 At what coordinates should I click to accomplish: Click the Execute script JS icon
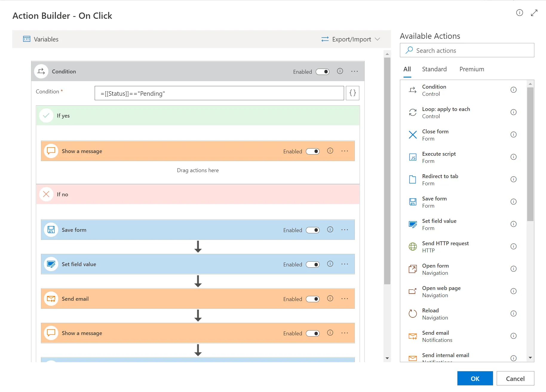(412, 157)
